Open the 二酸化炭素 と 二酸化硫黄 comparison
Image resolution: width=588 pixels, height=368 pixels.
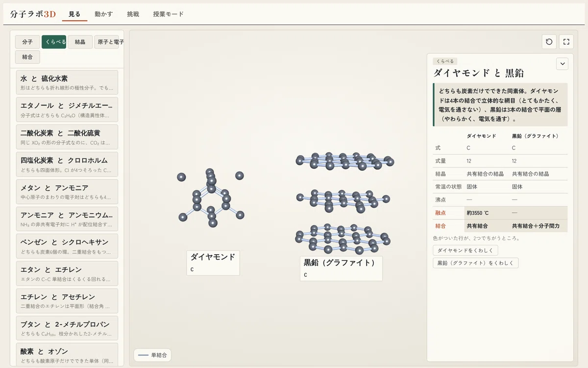[x=68, y=137]
